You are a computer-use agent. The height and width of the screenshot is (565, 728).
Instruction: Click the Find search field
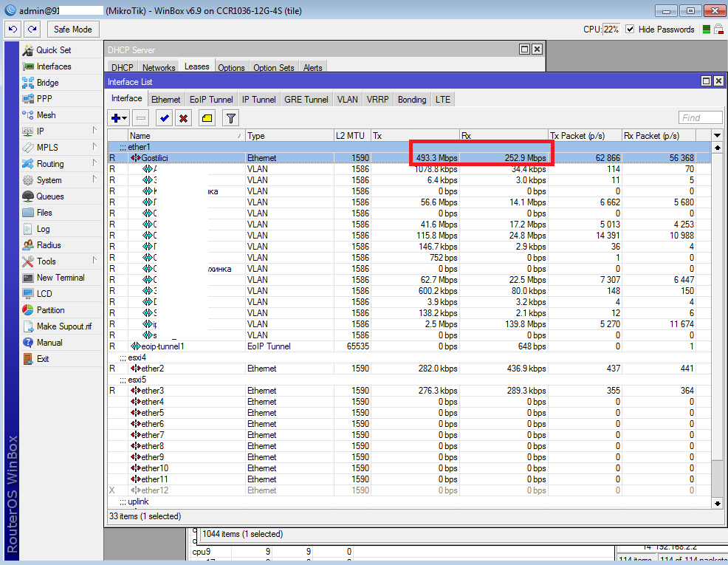pyautogui.click(x=700, y=118)
